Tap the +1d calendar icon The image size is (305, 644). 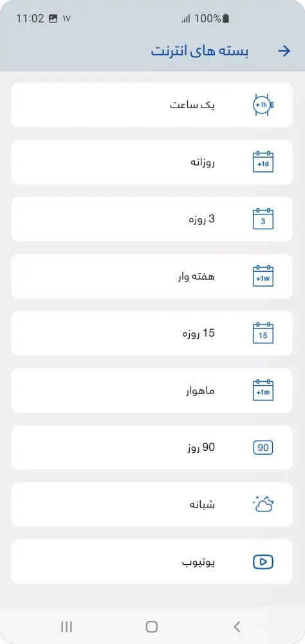263,162
